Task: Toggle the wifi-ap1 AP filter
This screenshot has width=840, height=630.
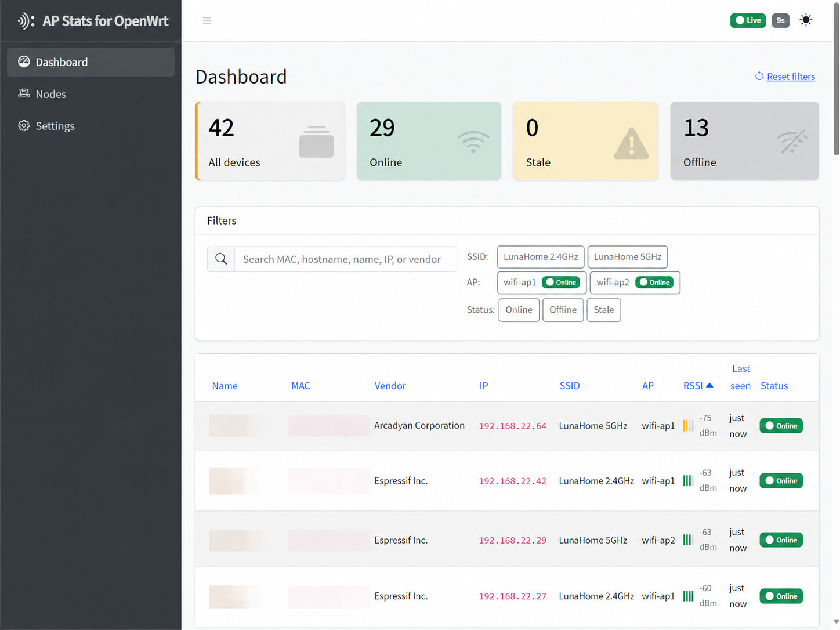Action: [541, 283]
